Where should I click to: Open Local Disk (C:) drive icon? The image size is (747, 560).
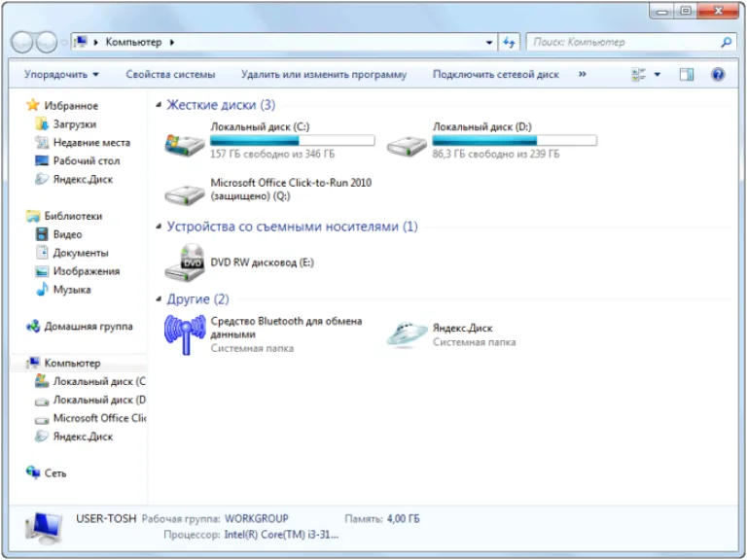(185, 145)
